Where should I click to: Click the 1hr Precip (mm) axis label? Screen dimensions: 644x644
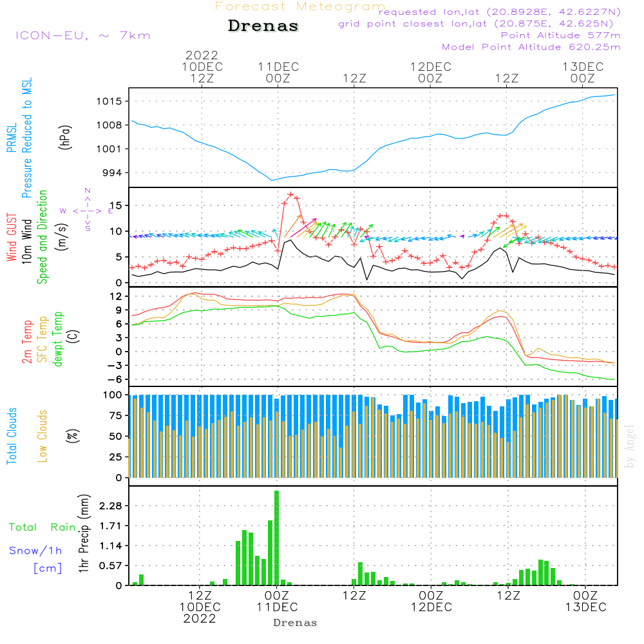coord(84,533)
